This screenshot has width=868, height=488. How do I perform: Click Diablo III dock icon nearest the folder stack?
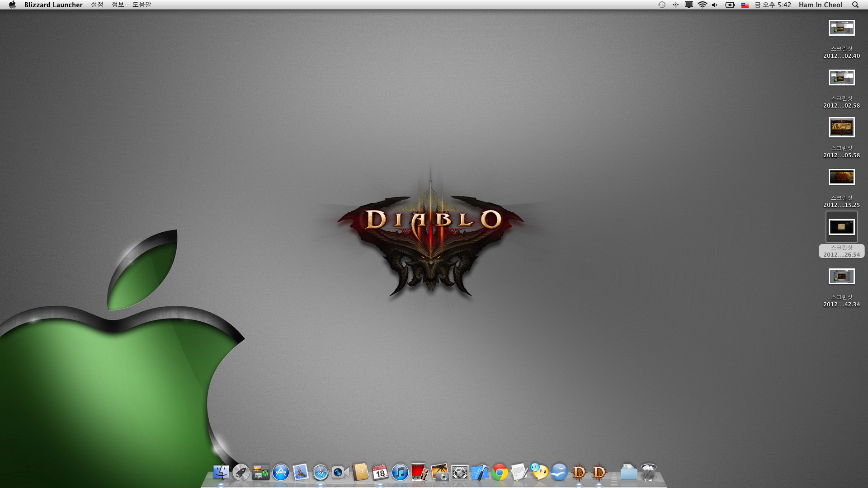599,472
